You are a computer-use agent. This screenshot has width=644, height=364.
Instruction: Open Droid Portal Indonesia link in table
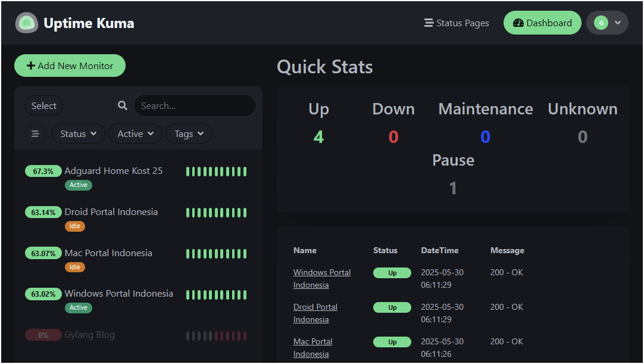coord(315,313)
